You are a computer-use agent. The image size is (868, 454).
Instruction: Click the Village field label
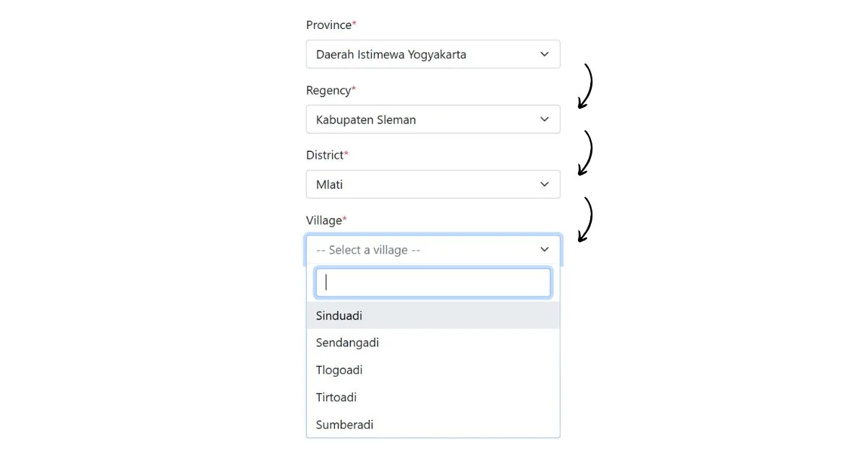323,220
